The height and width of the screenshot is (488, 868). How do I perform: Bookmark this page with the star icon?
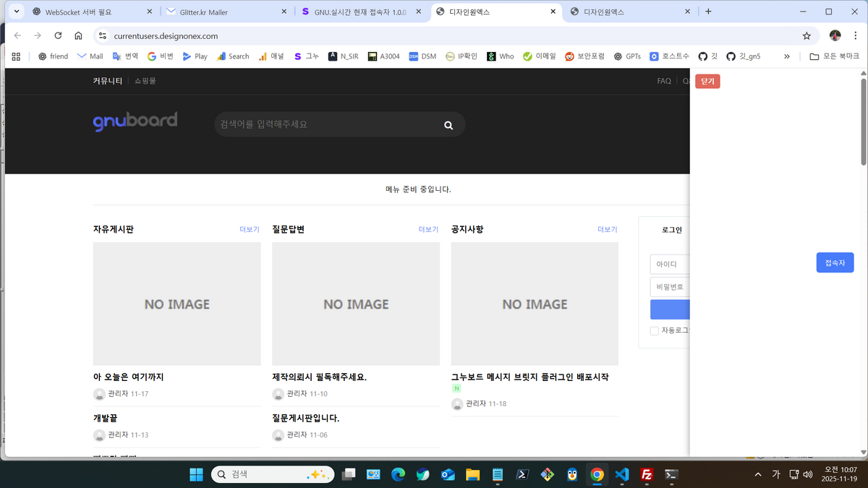(x=807, y=35)
